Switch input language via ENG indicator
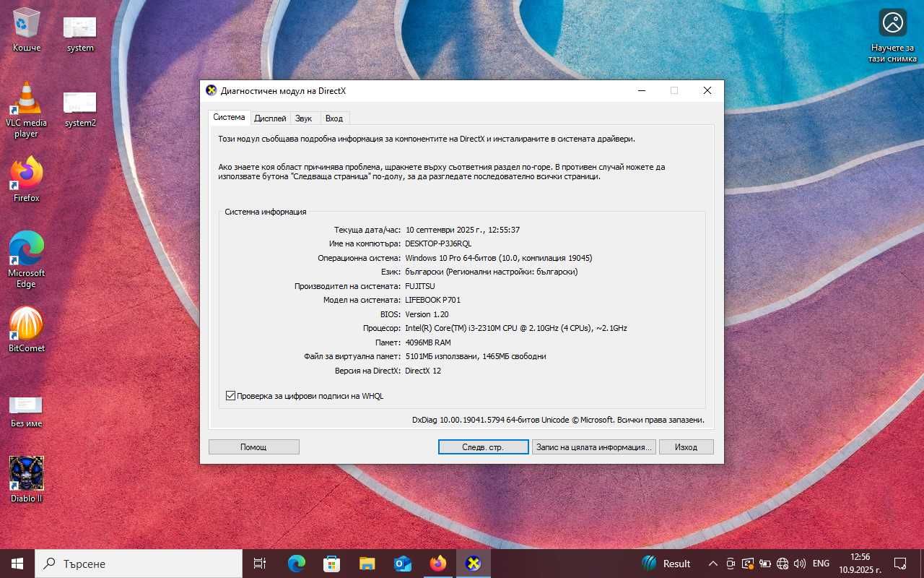924x578 pixels. [x=821, y=564]
